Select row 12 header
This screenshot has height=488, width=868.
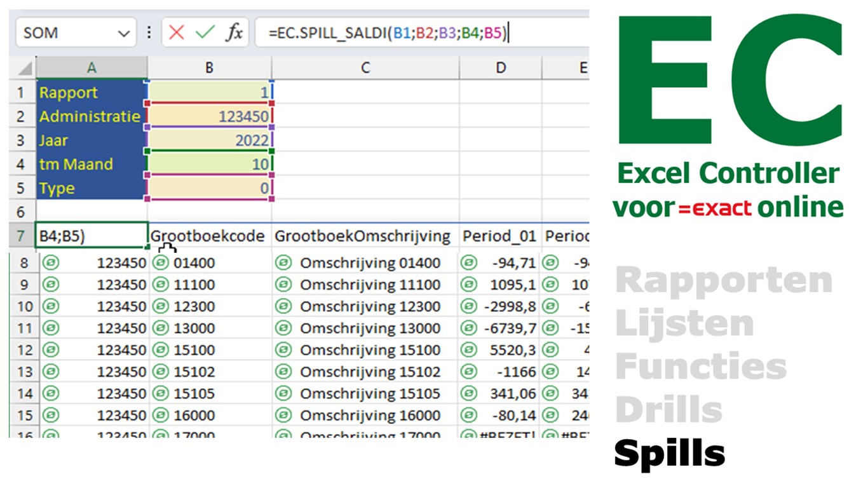[x=24, y=350]
